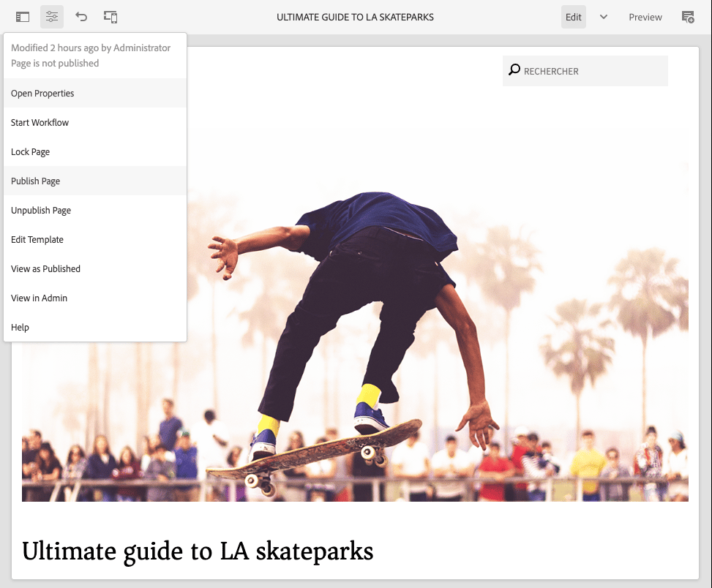The width and height of the screenshot is (712, 588).
Task: Open Help from the page menu
Action: 20,327
